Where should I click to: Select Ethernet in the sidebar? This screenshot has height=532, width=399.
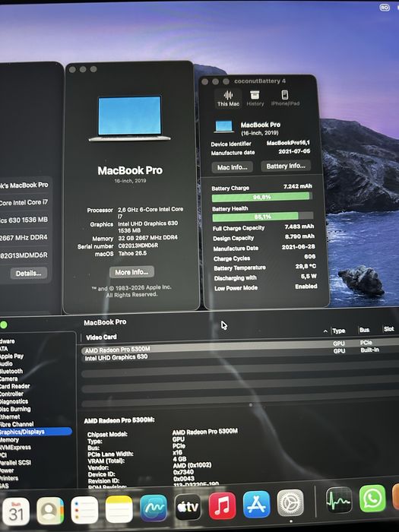tap(10, 416)
